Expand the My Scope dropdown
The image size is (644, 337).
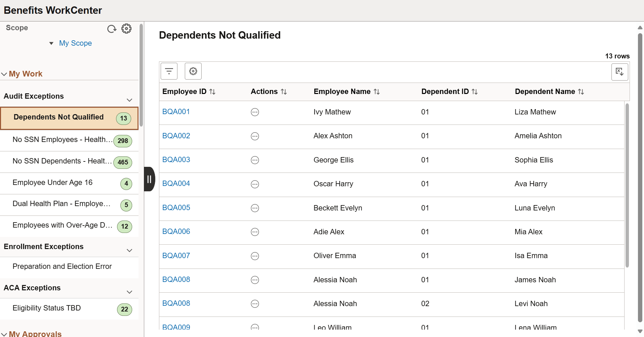click(51, 43)
